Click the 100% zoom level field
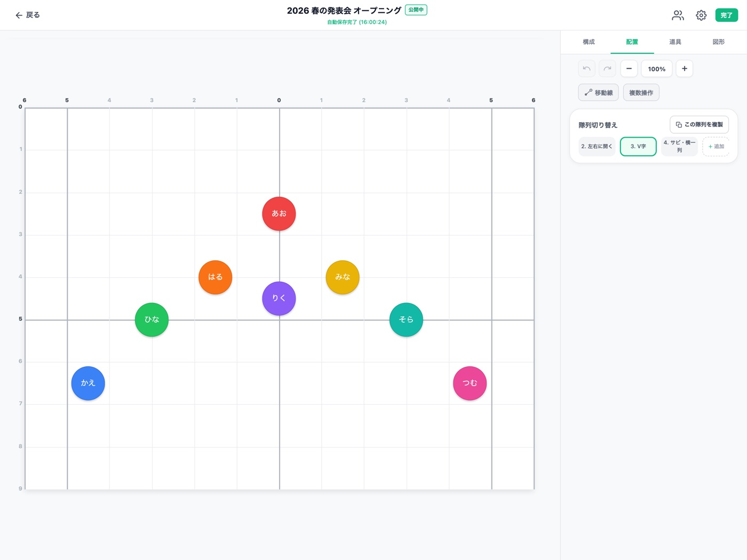747x560 pixels. (656, 69)
